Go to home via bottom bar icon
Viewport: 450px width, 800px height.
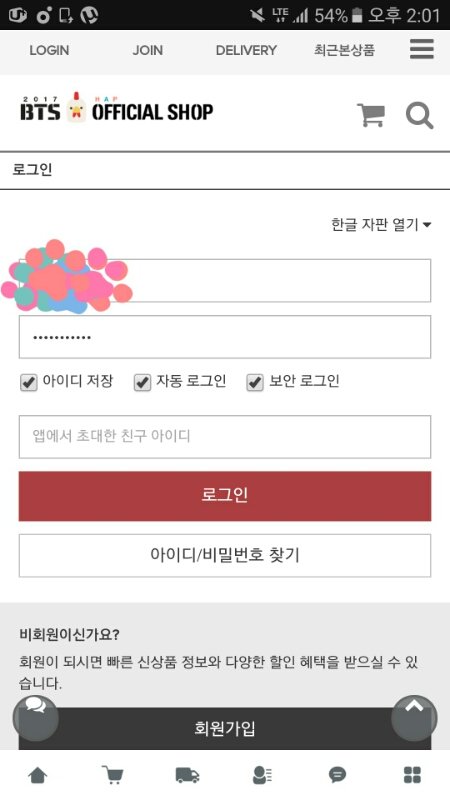37,776
